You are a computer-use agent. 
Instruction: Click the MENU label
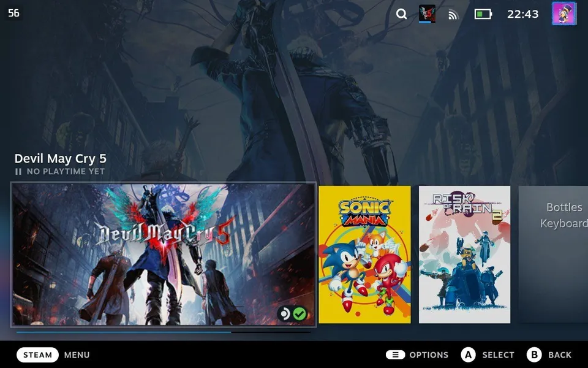pyautogui.click(x=77, y=355)
